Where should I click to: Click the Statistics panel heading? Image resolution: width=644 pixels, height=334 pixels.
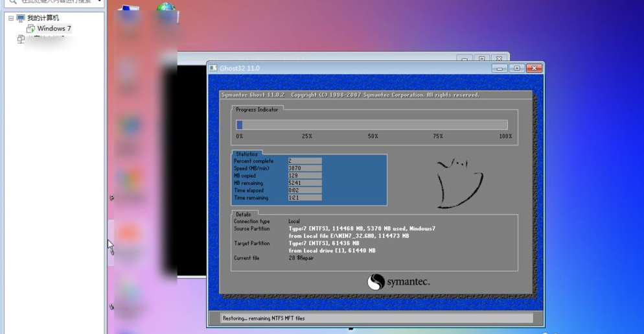(246, 154)
